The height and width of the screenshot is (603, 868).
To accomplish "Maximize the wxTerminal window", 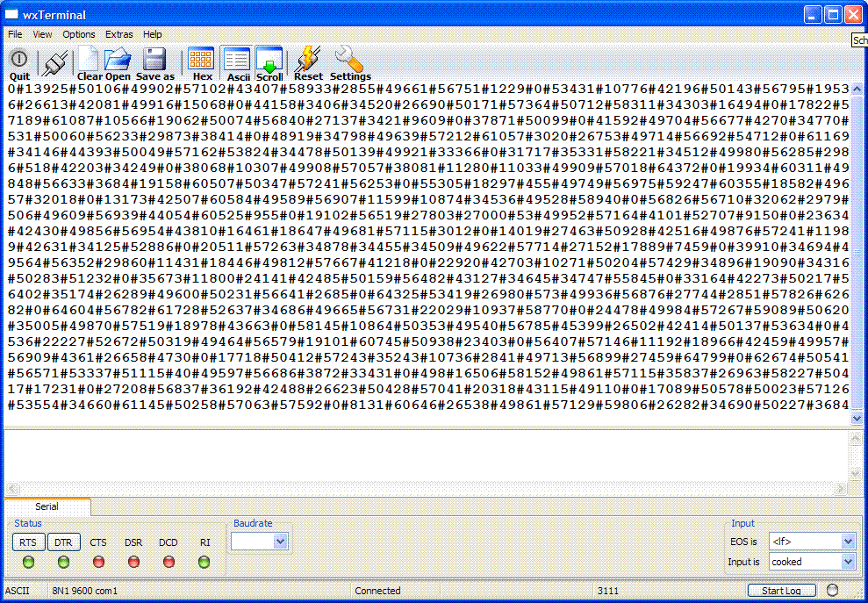I will click(x=833, y=15).
